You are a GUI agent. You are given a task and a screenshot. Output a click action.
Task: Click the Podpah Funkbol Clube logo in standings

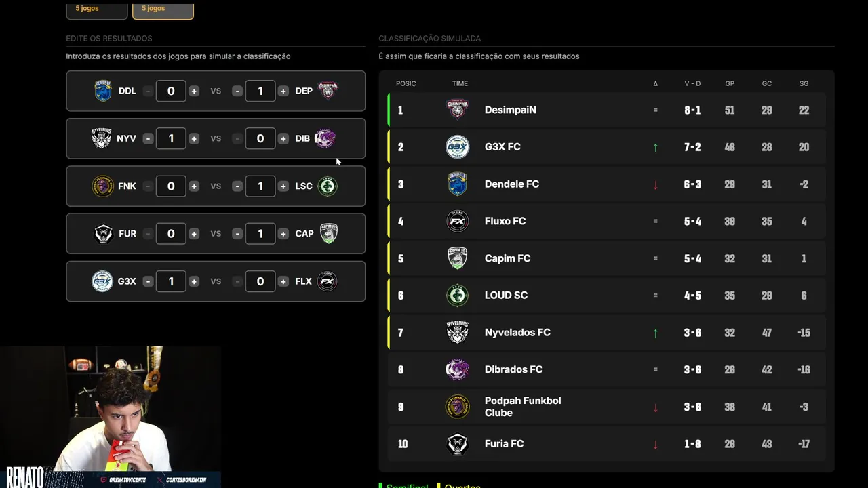click(x=458, y=407)
